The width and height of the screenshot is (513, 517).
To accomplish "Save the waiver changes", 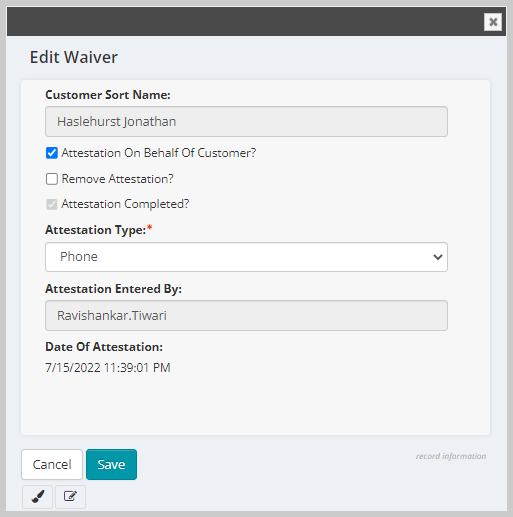I will point(111,464).
